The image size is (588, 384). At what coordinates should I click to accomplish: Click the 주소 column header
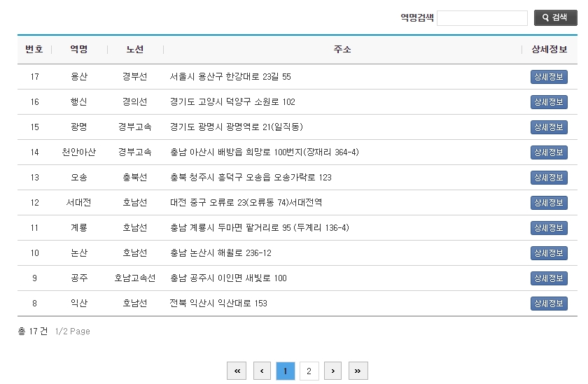click(x=342, y=49)
